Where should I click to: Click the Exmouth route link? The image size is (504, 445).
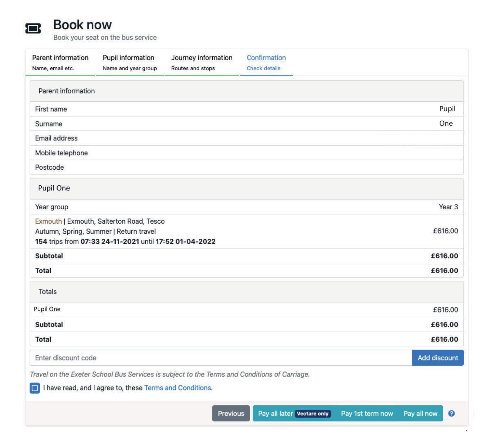48,221
